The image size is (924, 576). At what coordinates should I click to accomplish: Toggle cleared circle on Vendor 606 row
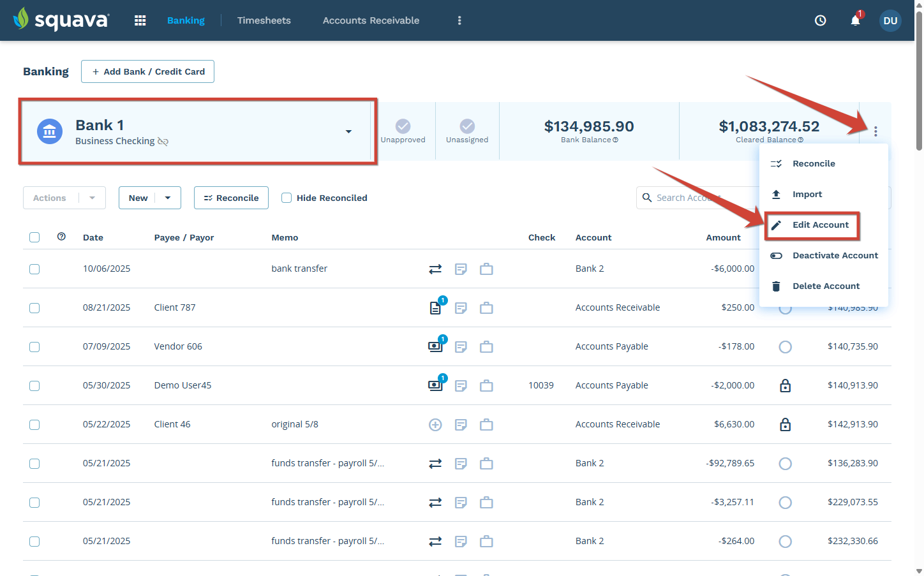pos(786,347)
